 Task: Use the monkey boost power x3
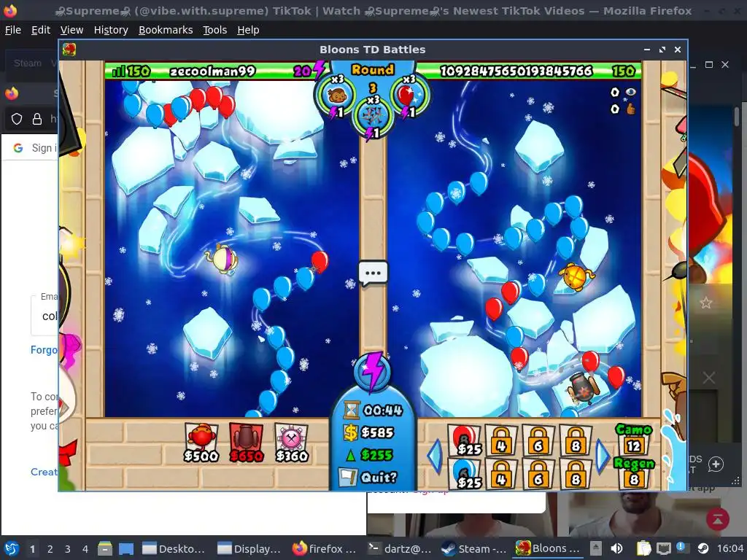click(x=336, y=97)
